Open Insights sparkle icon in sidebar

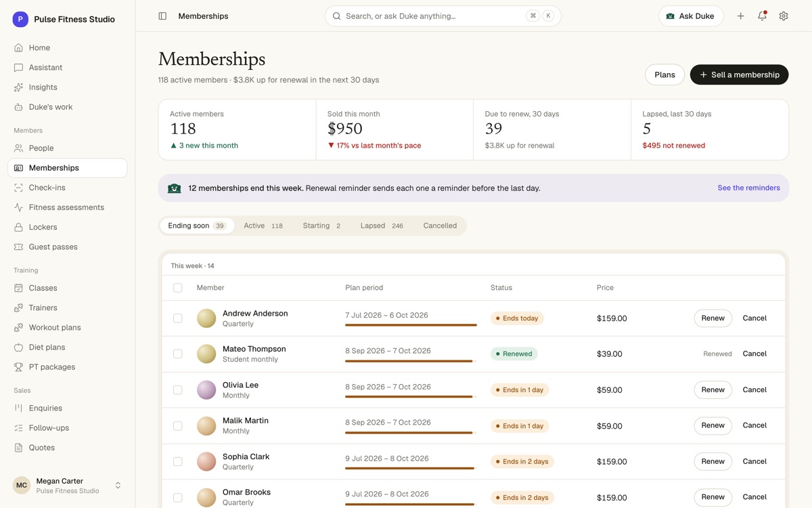pyautogui.click(x=18, y=87)
